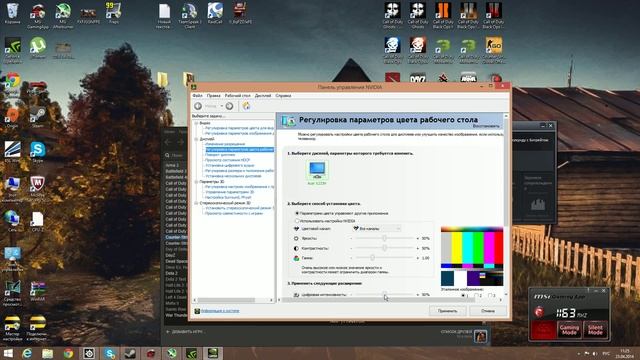Image resolution: width=640 pixels, height=360 pixels.
Task: Open File Explorer from the taskbar
Action: pyautogui.click(x=48, y=353)
